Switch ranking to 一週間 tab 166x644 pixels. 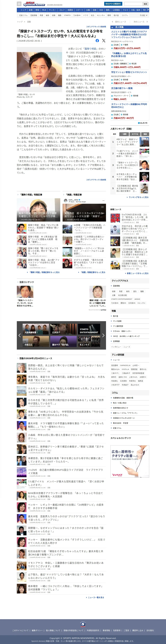(124, 134)
